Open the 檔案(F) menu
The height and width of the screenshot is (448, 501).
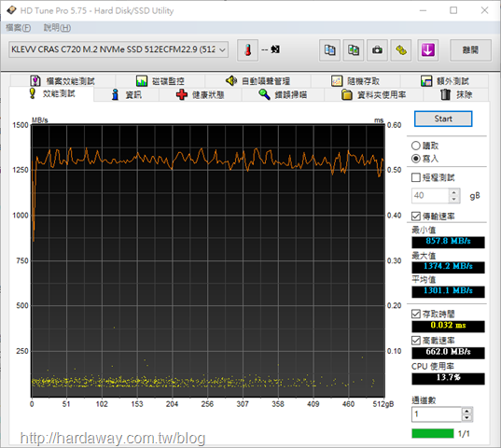pos(19,28)
